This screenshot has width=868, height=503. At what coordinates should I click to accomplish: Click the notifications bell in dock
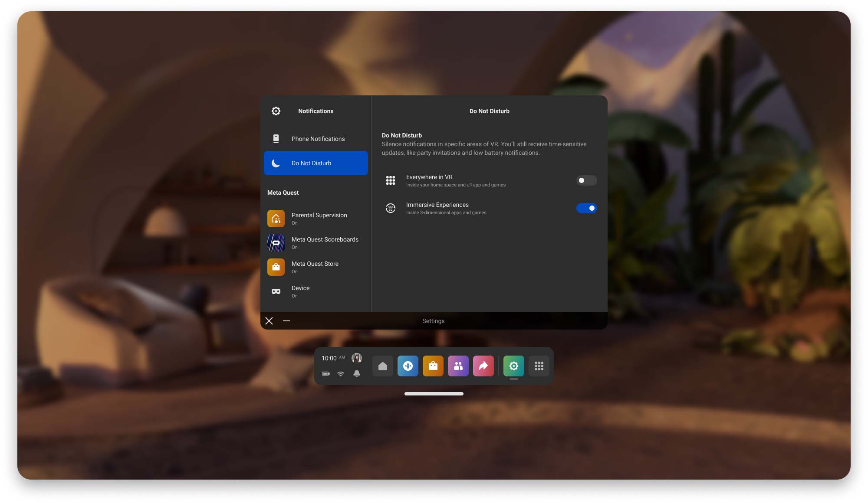[x=357, y=373]
